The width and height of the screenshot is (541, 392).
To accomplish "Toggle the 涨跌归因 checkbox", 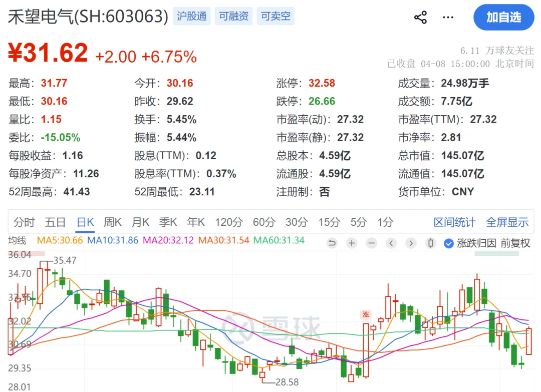I will click(448, 243).
